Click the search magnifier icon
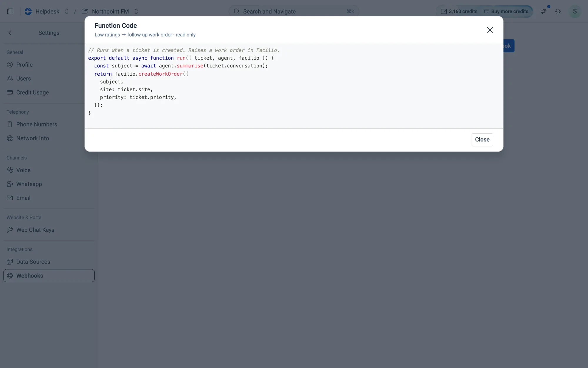Screen dimensions: 588x368 [237, 11]
